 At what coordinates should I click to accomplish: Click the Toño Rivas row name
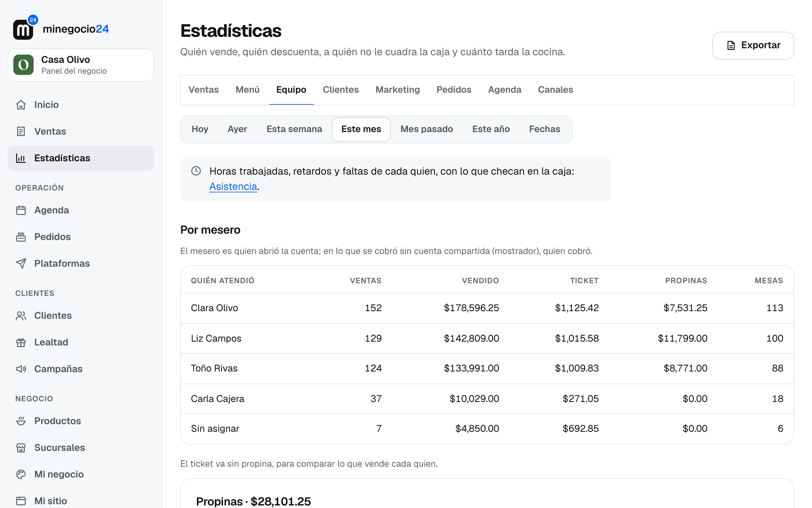point(214,369)
